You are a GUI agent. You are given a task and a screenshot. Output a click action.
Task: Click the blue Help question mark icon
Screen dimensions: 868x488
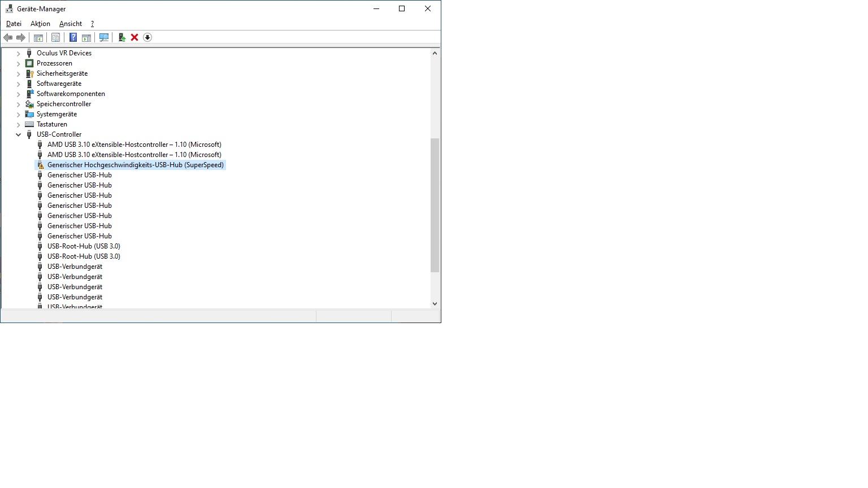click(x=73, y=37)
